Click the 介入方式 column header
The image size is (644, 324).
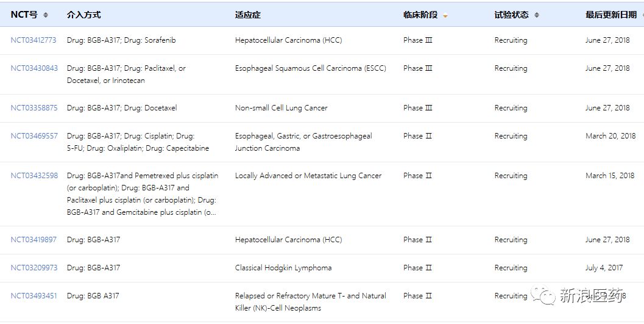tap(84, 15)
